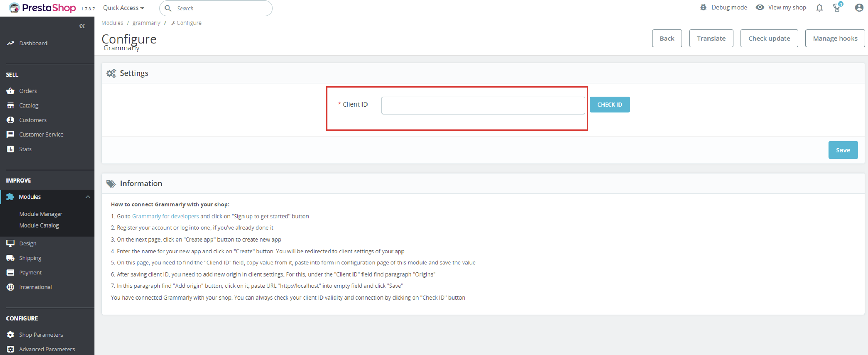Go to Module Manager
The width and height of the screenshot is (868, 355).
point(41,214)
